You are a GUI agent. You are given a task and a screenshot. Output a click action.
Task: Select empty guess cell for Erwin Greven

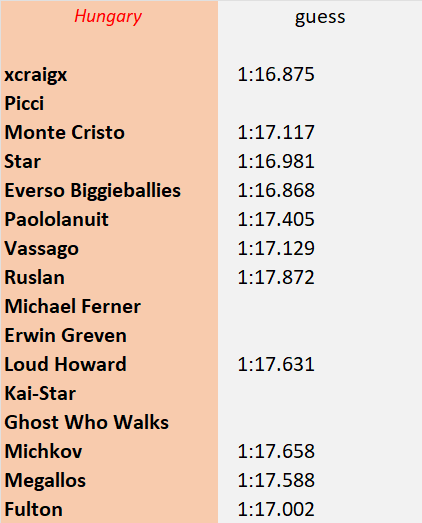coord(320,336)
